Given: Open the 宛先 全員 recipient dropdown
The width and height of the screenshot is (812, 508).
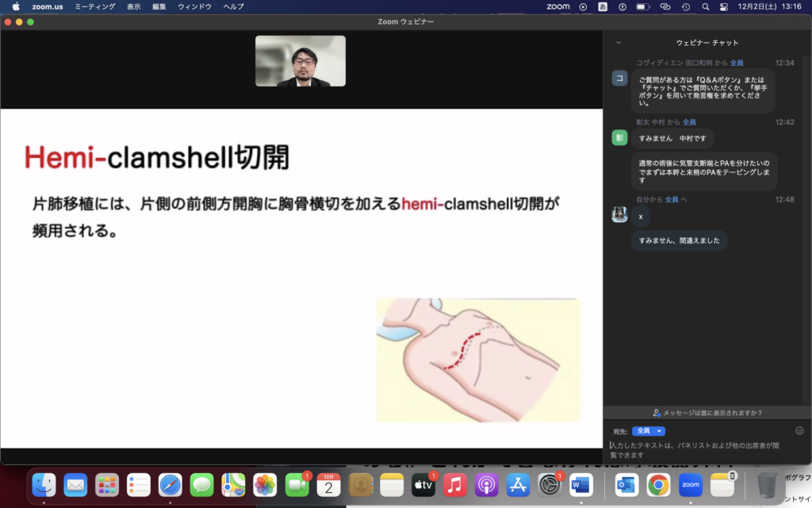Looking at the screenshot, I should pos(648,431).
